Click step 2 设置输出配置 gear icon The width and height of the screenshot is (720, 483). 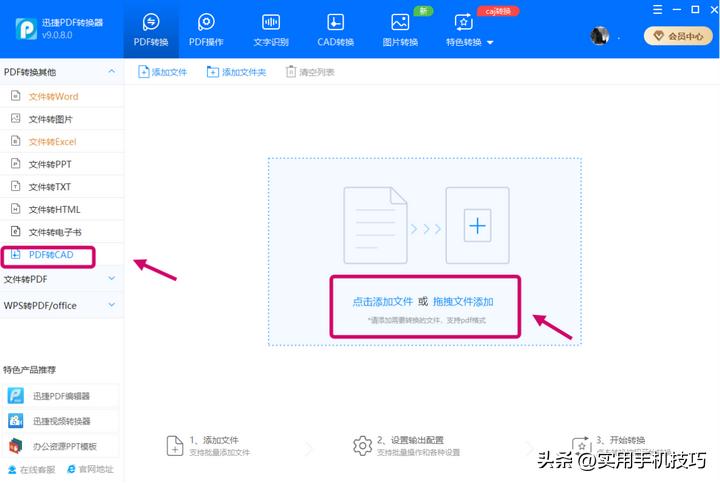(362, 445)
